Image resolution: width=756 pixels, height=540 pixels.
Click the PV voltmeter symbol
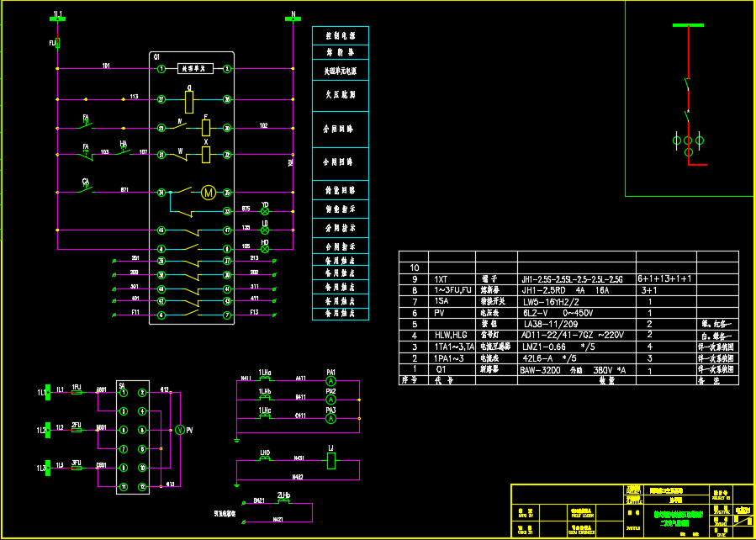[179, 430]
